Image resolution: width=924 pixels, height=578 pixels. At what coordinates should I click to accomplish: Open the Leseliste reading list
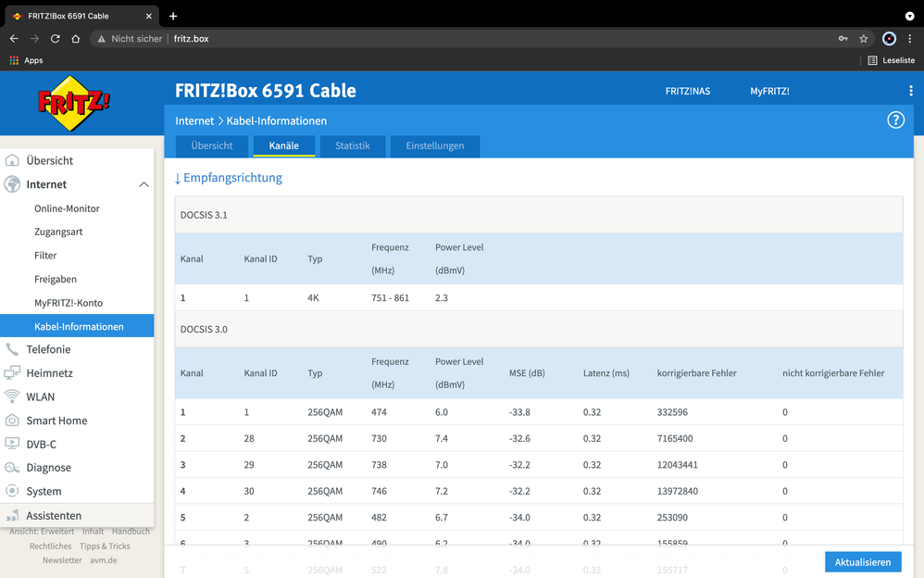pyautogui.click(x=891, y=60)
